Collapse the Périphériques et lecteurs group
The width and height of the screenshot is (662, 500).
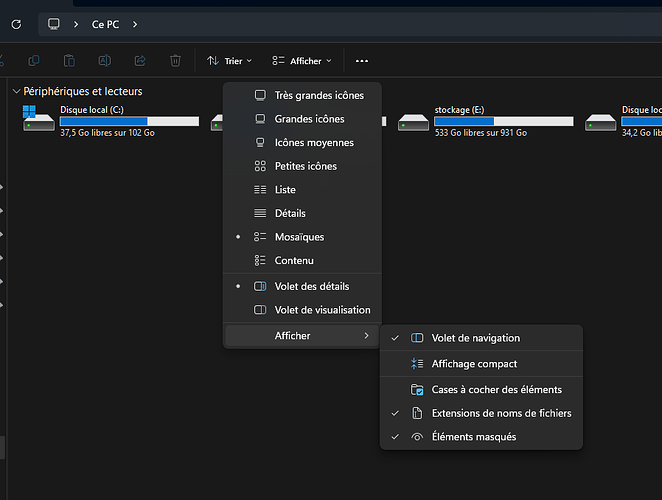16,91
